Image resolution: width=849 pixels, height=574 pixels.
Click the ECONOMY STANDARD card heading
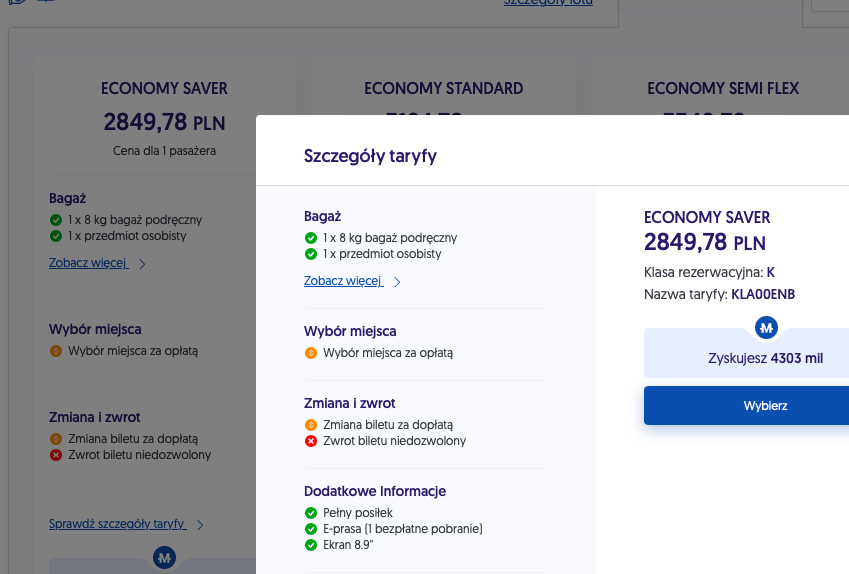click(443, 88)
